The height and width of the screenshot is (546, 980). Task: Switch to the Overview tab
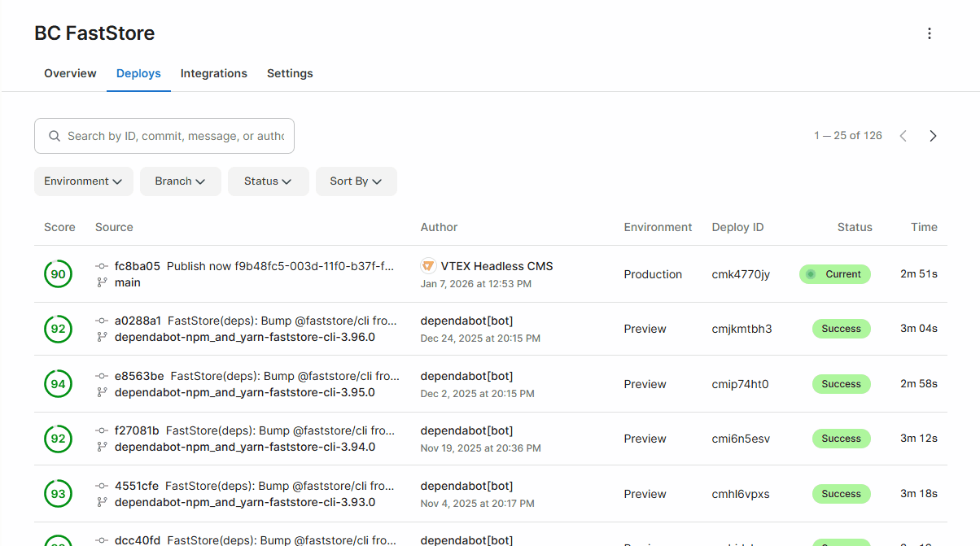coord(70,73)
